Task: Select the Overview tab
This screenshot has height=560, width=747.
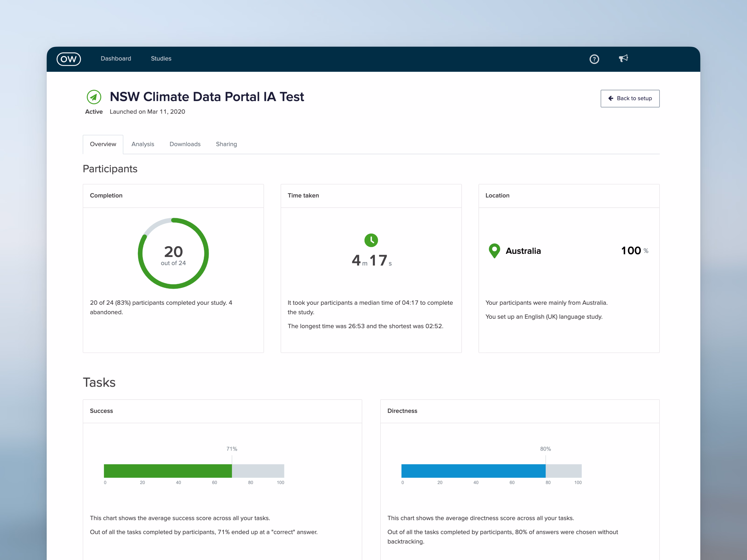Action: click(103, 144)
